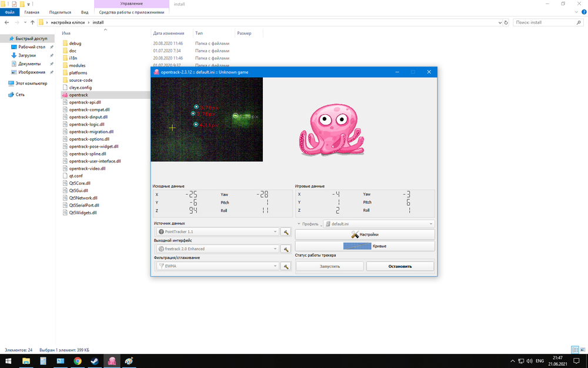Switch to the Поделиться ribbon tab
588x368 pixels.
[x=60, y=12]
